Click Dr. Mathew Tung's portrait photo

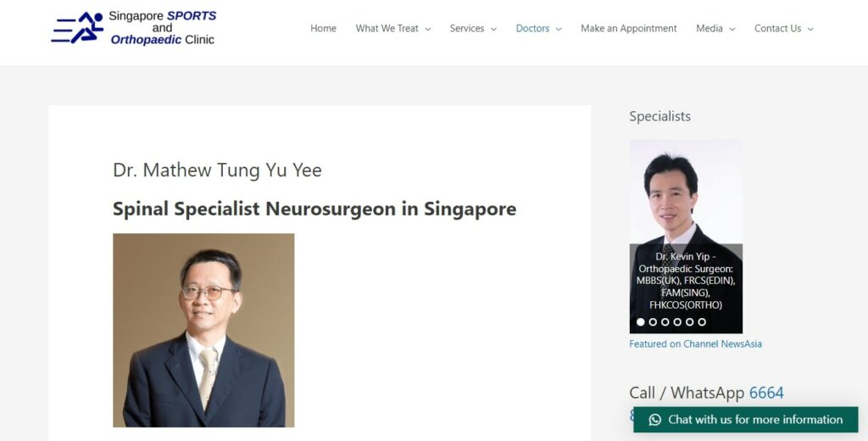(x=203, y=330)
